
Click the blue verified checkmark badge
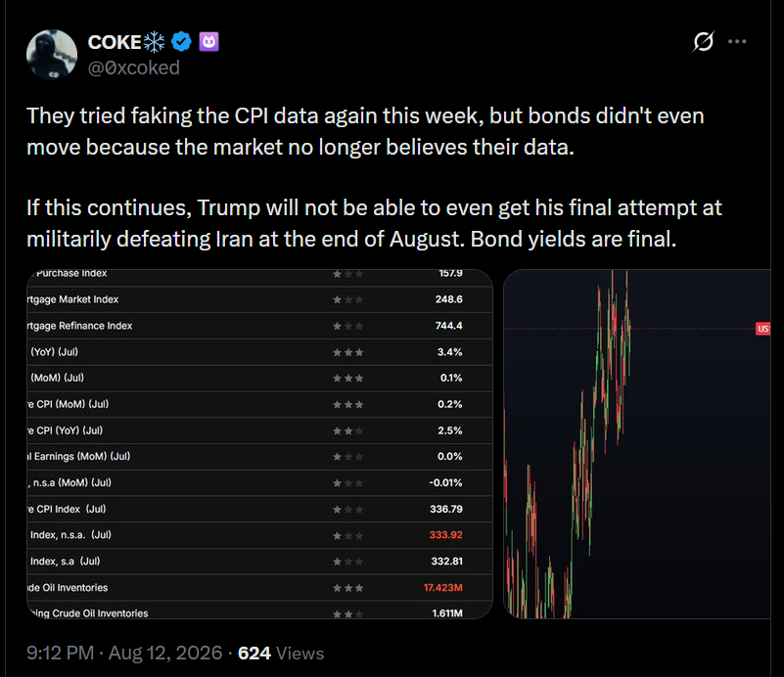[181, 41]
